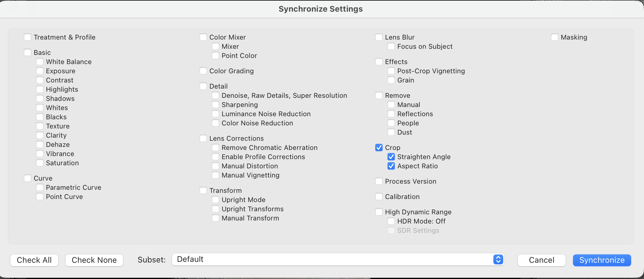Enable the Treatment & Profile checkbox
Image resolution: width=644 pixels, height=279 pixels.
[x=28, y=37]
